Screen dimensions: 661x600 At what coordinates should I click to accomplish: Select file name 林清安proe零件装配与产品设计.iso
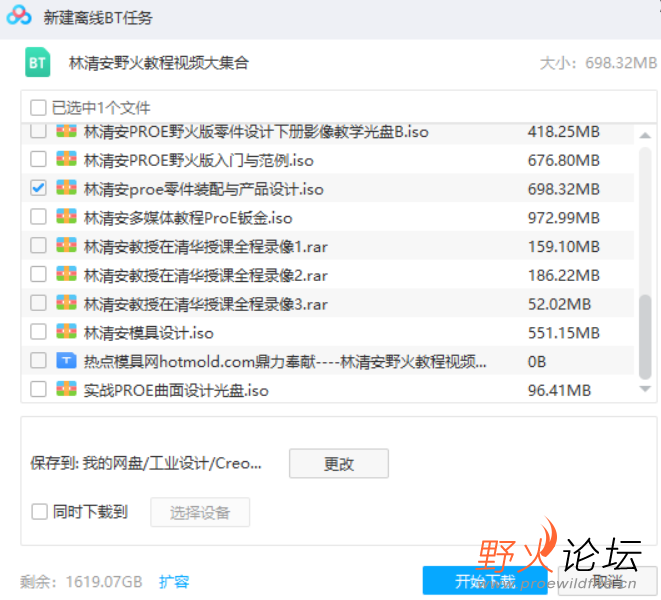[204, 189]
